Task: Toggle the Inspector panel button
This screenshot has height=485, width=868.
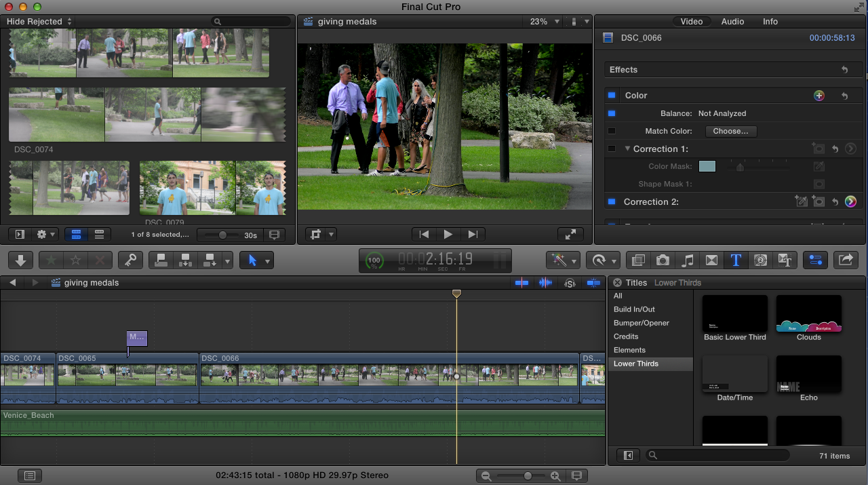Action: 816,260
